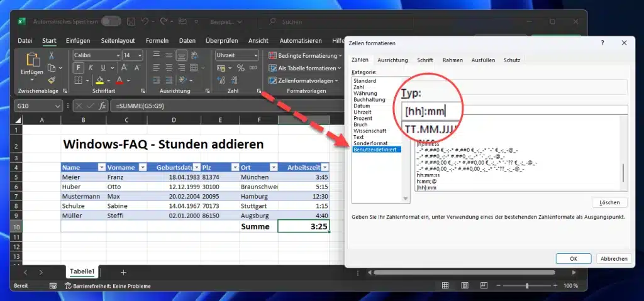The height and width of the screenshot is (301, 644).
Task: Click the borders icon in Schriftart
Action: tap(79, 80)
